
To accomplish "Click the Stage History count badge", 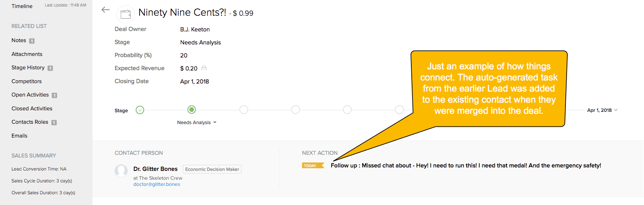I will coord(50,68).
